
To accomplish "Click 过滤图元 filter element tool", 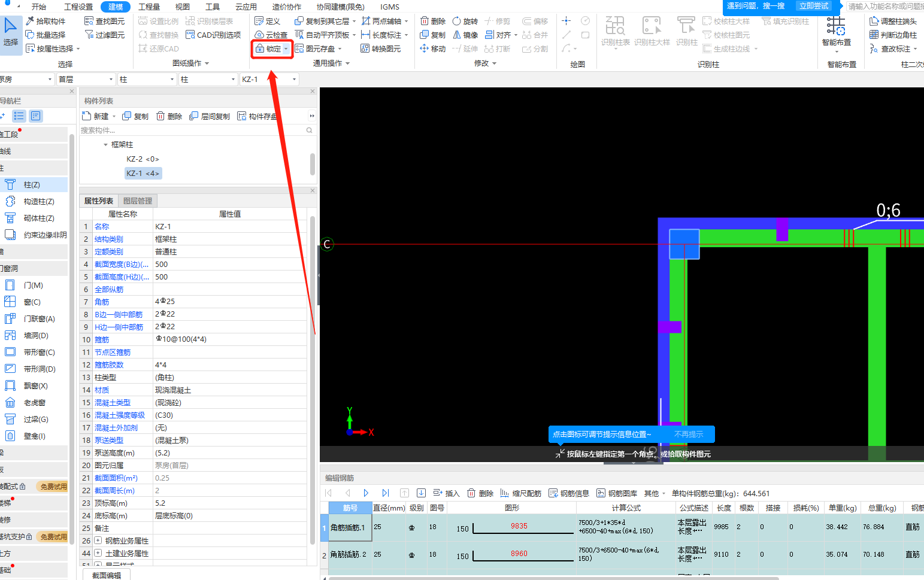I will [x=105, y=35].
